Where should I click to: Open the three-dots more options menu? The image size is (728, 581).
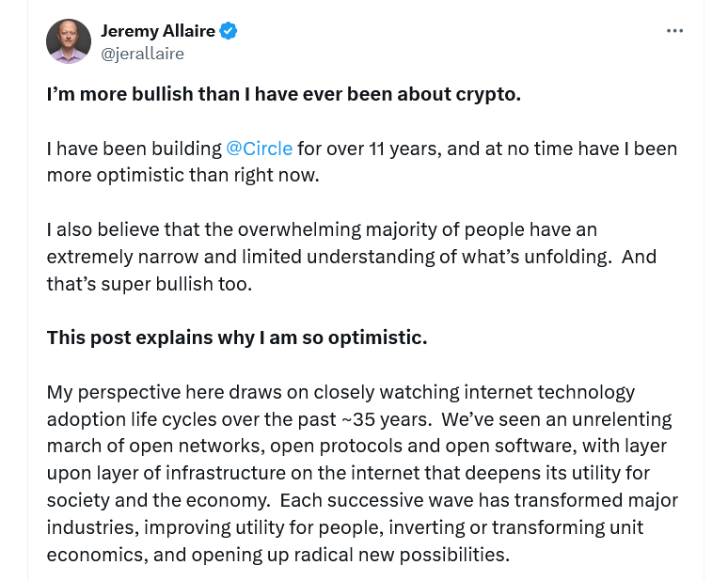pos(674,31)
